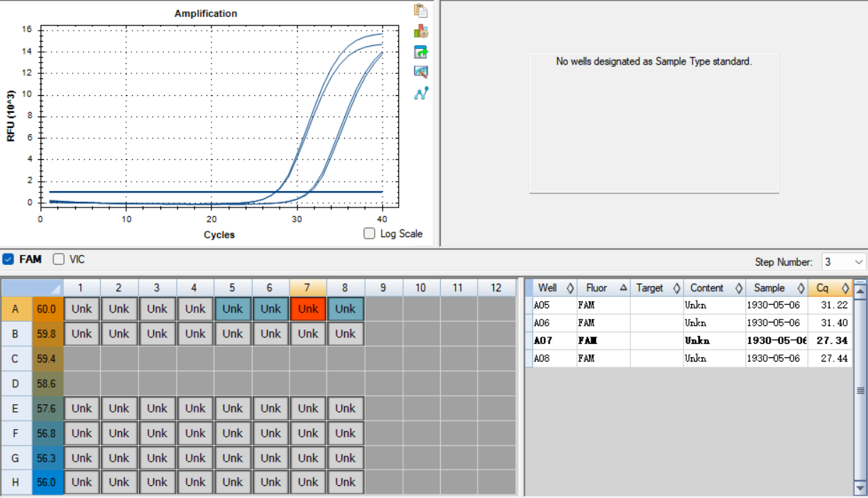
Task: Select well H8 in the plate
Action: [x=346, y=482]
